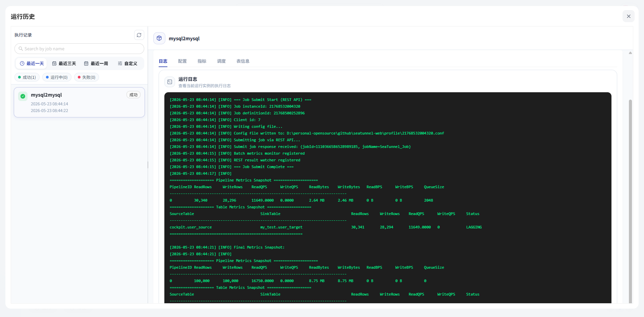Refresh the execution records list
644x317 pixels.
pos(139,35)
